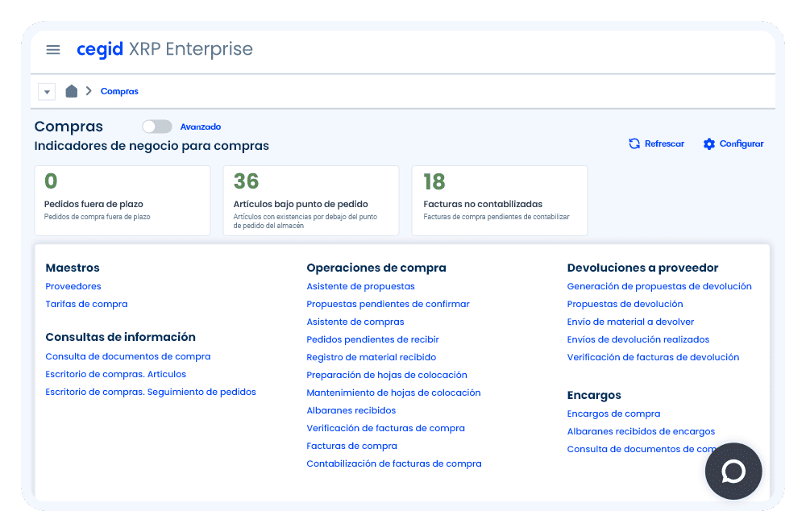Screen dimensions: 806x532
Task: Open Tarifas de compra
Action: pyautogui.click(x=86, y=304)
